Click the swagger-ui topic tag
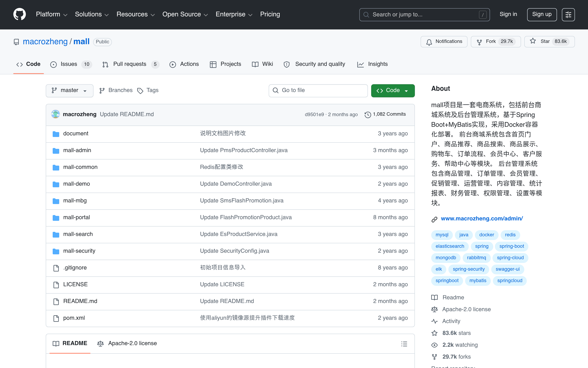 tap(507, 269)
